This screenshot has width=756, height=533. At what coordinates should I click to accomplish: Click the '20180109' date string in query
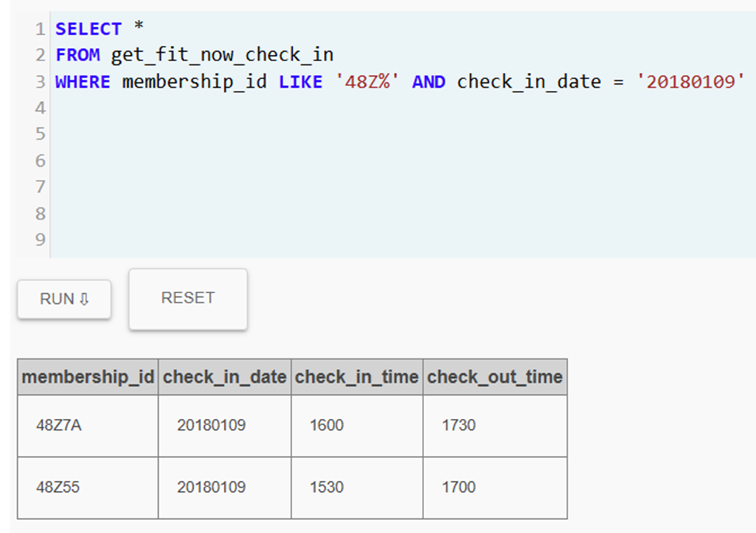tap(690, 81)
